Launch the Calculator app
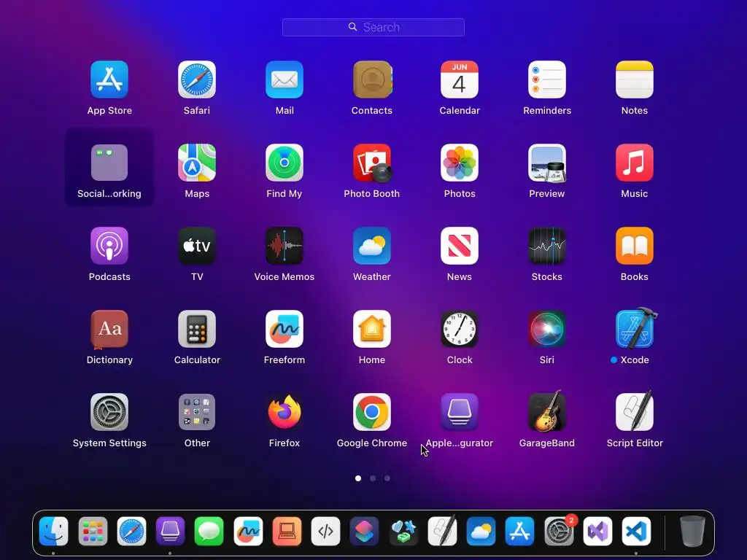 point(197,329)
